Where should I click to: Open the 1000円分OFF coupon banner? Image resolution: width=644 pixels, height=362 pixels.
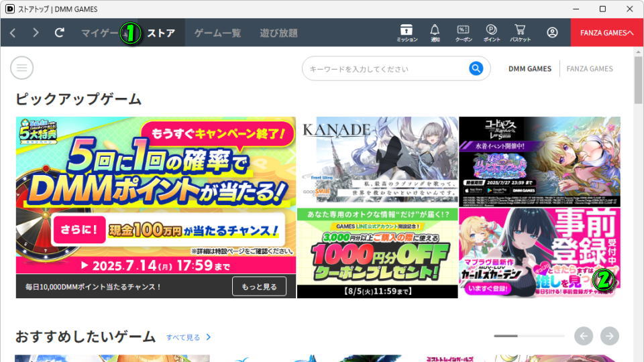click(378, 253)
